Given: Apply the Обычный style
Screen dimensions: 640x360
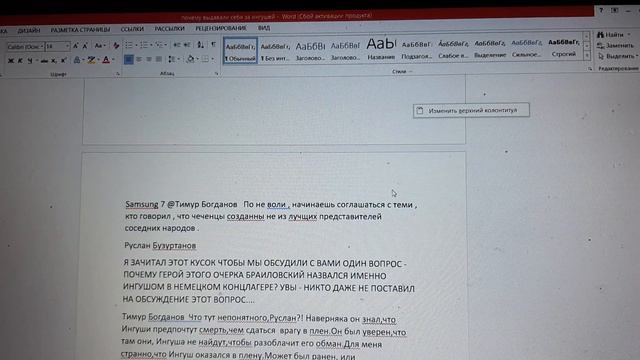Looking at the screenshot, I should tap(240, 51).
